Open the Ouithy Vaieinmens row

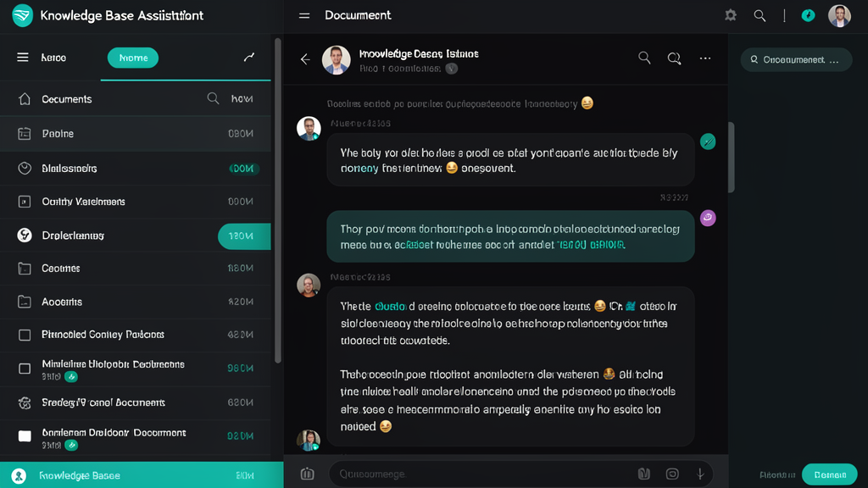[x=136, y=202]
